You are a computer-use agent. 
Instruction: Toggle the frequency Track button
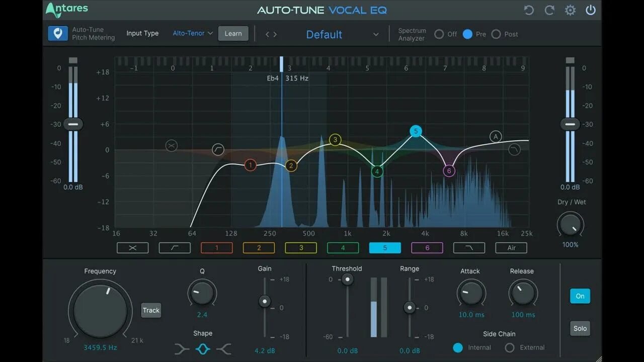click(x=151, y=310)
